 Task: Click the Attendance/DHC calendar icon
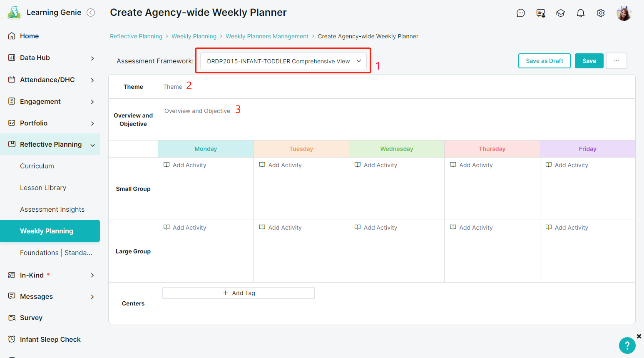[12, 79]
